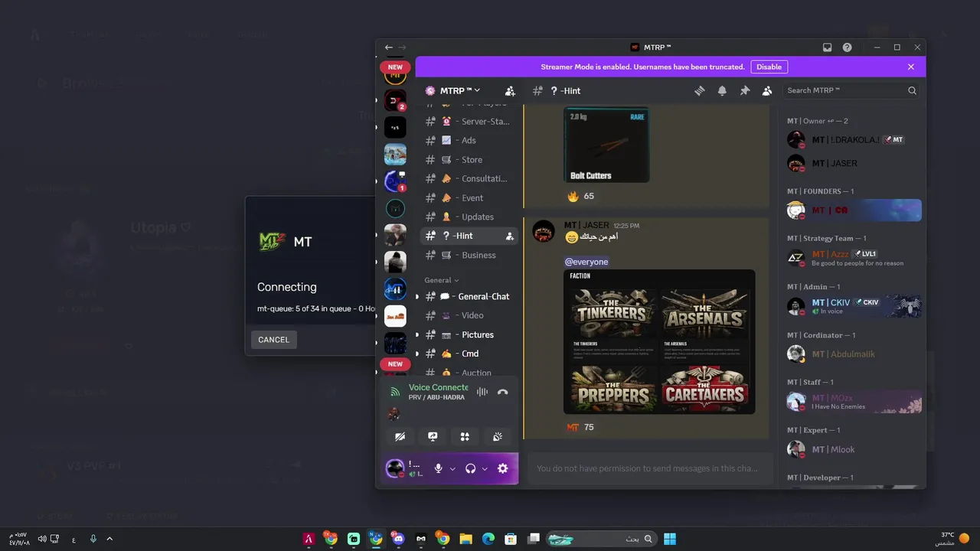980x551 pixels.
Task: Expand threads arrow beside General-Chat
Action: [x=416, y=296]
